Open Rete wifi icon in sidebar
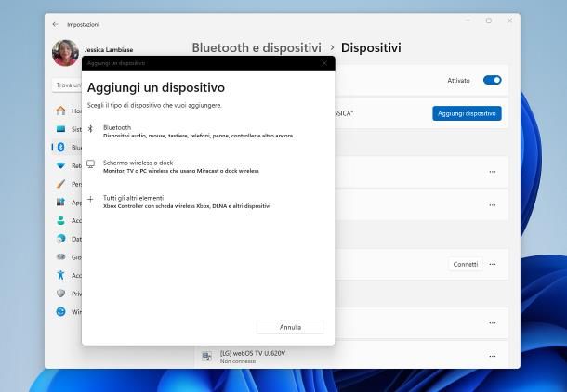The height and width of the screenshot is (392, 567). (60, 165)
